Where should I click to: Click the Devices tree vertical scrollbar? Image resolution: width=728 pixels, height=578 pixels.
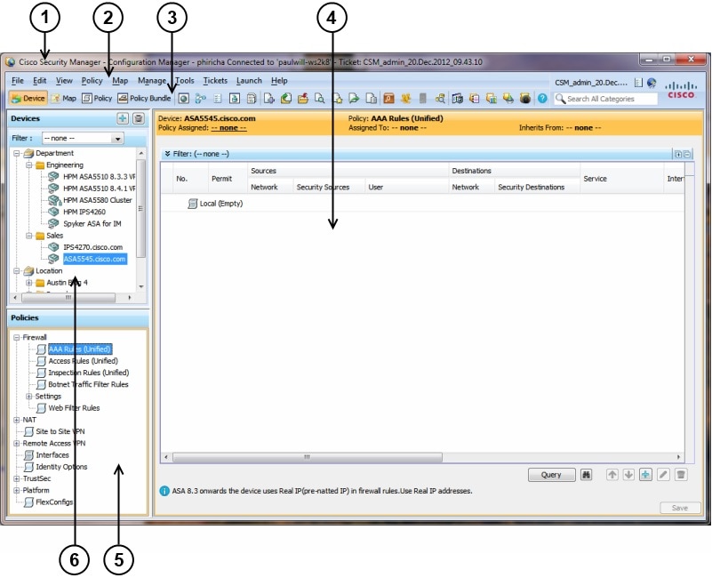point(141,209)
